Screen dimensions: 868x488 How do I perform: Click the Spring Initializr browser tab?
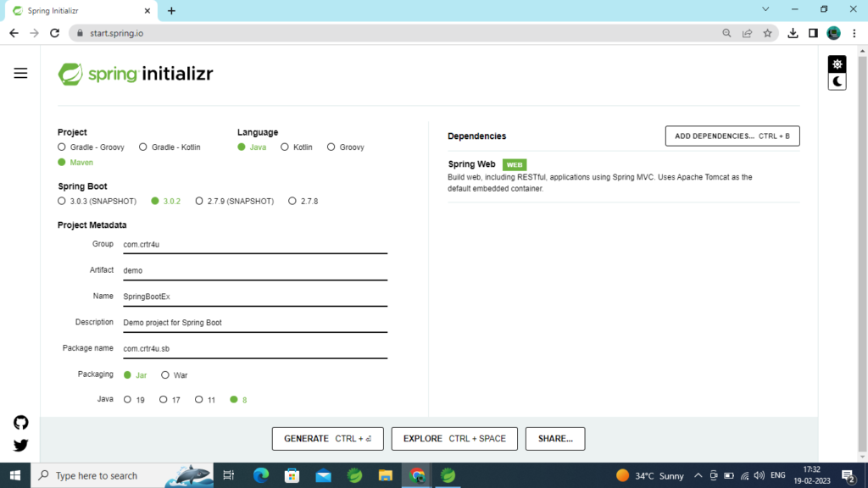click(81, 10)
